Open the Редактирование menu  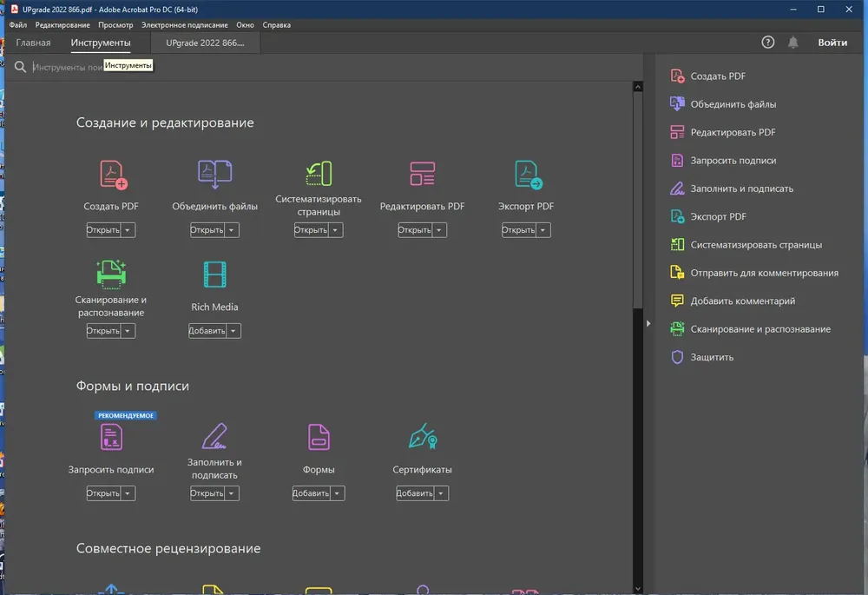click(x=62, y=25)
